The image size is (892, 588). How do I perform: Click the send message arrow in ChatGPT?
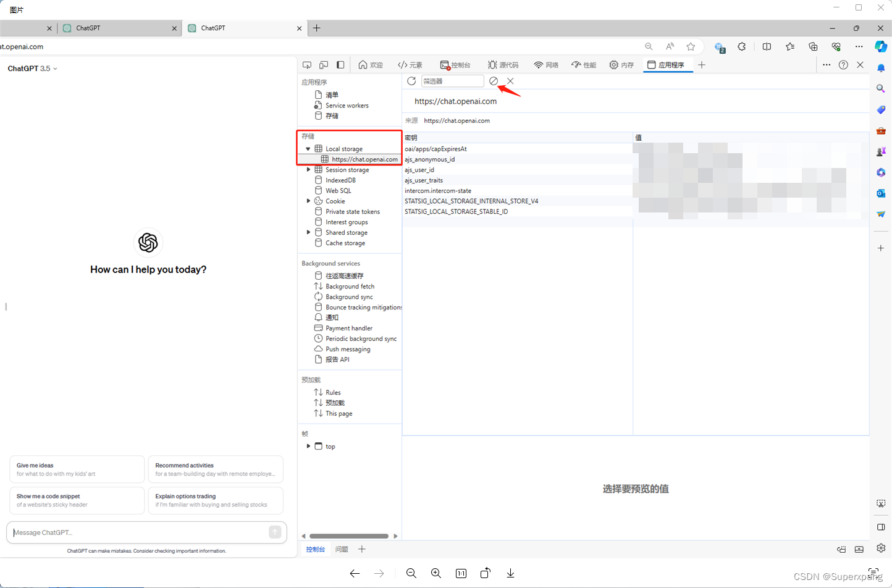(275, 532)
